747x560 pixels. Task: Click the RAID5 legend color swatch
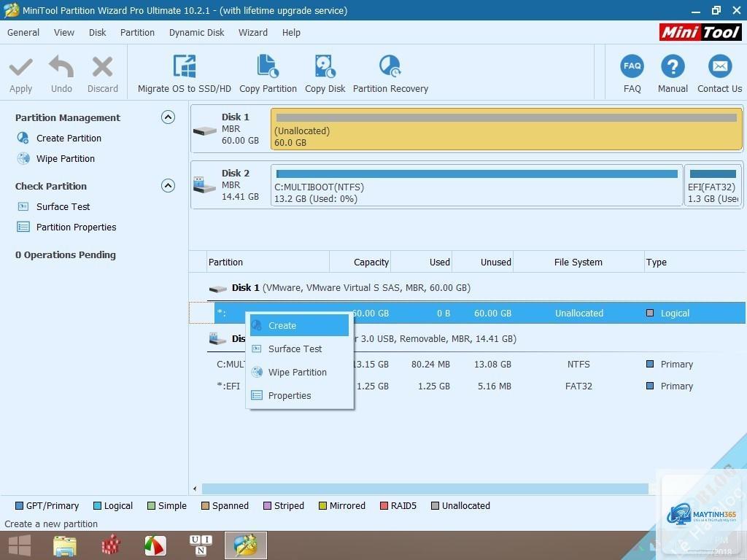click(384, 506)
